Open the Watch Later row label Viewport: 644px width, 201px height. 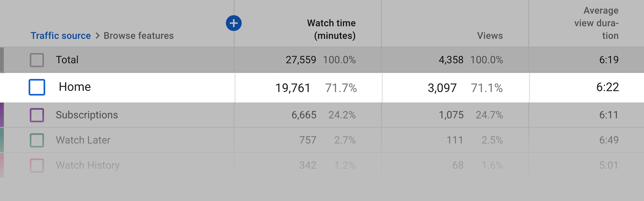(83, 140)
